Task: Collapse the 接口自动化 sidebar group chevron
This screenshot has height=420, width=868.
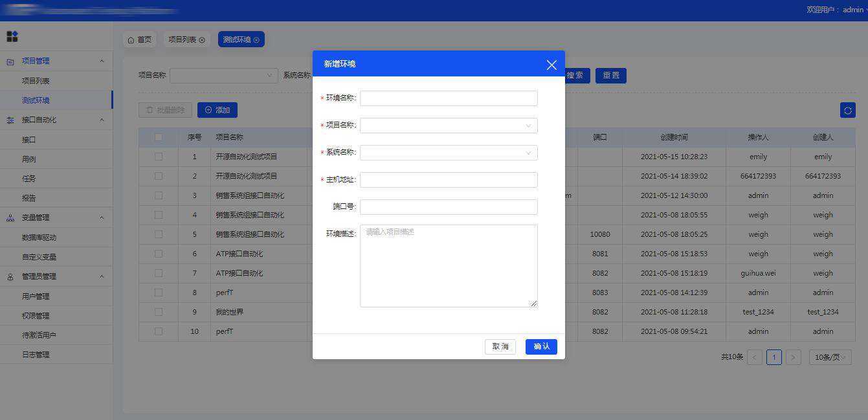Action: (x=102, y=120)
